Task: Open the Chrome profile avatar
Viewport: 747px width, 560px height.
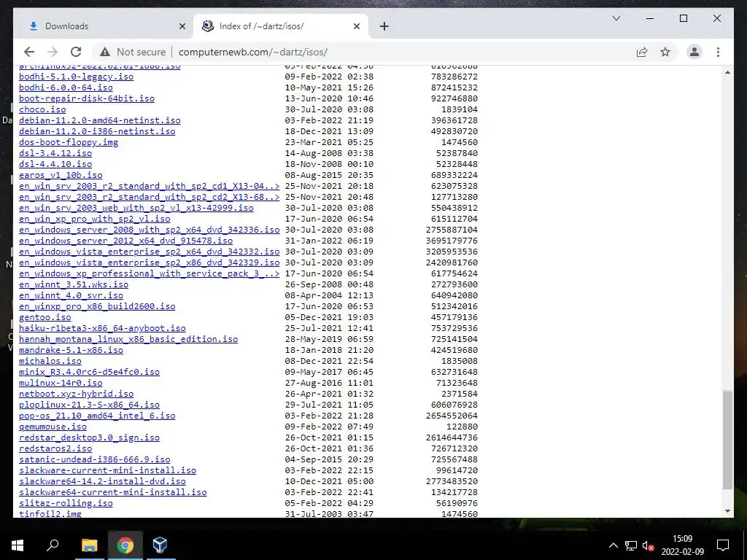Action: point(694,52)
